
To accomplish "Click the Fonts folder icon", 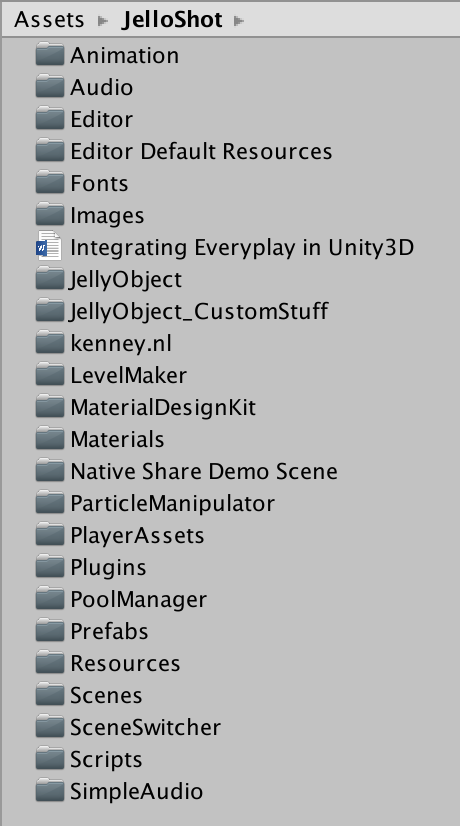I will click(50, 183).
